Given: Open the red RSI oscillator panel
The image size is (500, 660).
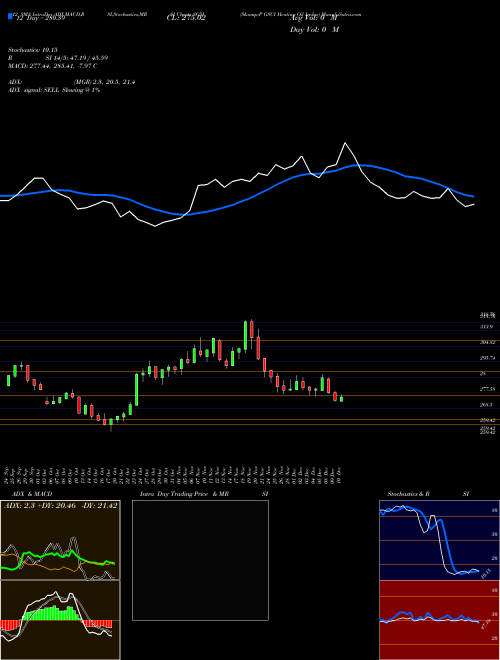Looking at the screenshot, I should pos(437,620).
